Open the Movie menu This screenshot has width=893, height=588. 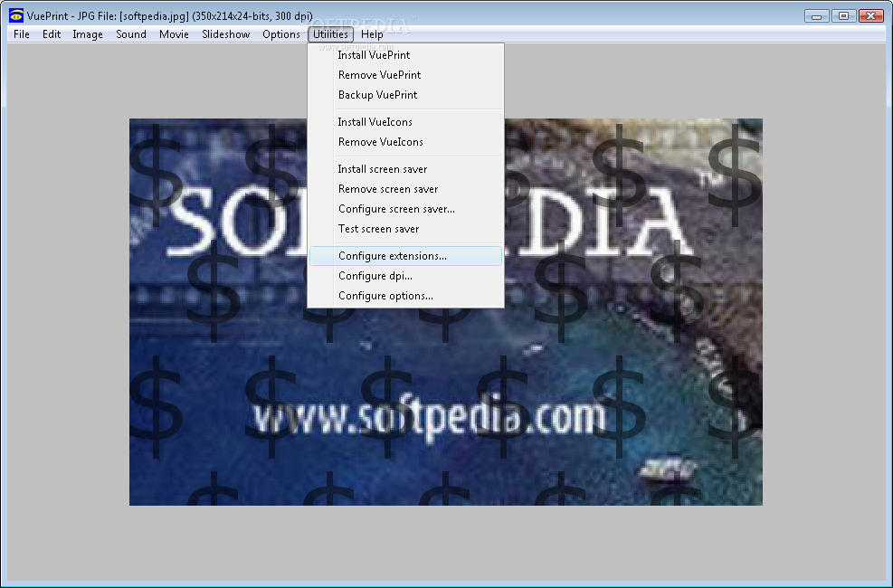point(174,34)
